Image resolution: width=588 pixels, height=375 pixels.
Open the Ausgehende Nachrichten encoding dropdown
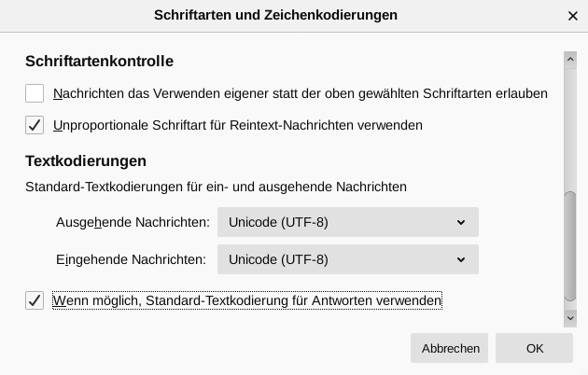[x=347, y=223]
